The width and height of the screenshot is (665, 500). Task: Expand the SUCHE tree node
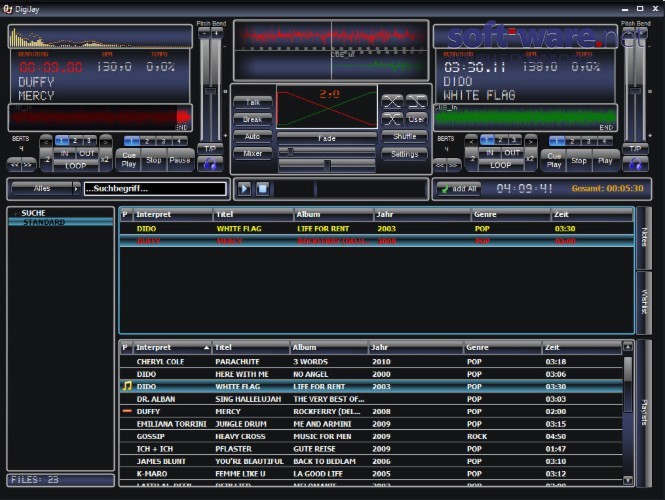17,213
